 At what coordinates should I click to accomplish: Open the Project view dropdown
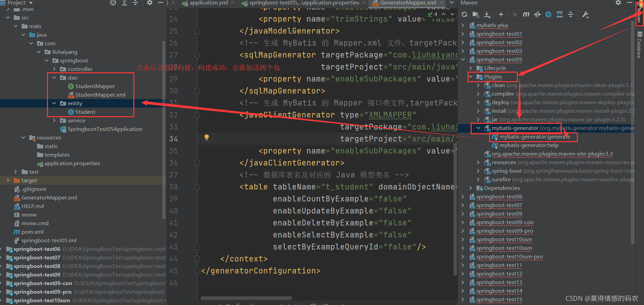click(x=31, y=3)
